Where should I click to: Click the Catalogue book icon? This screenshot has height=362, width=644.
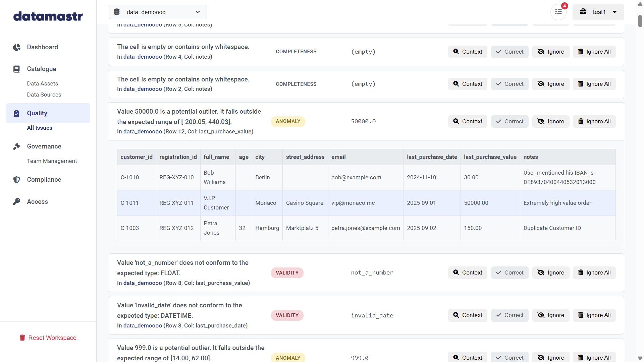[16, 69]
